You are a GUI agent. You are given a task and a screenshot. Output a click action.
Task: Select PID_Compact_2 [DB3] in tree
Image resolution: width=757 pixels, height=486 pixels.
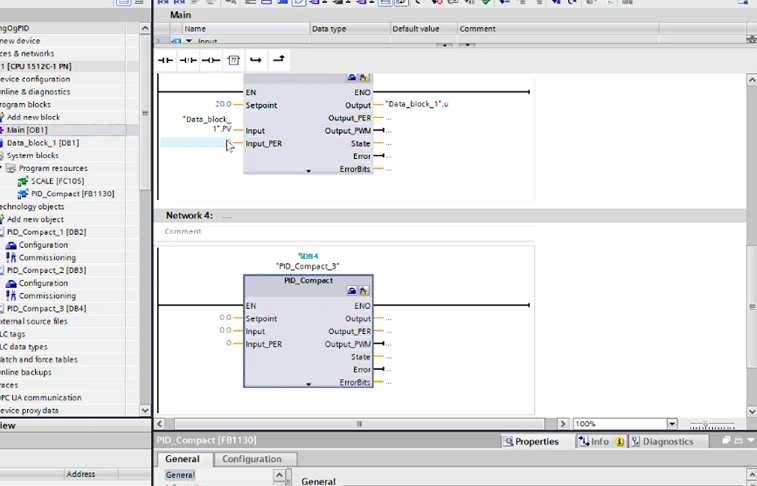[46, 270]
